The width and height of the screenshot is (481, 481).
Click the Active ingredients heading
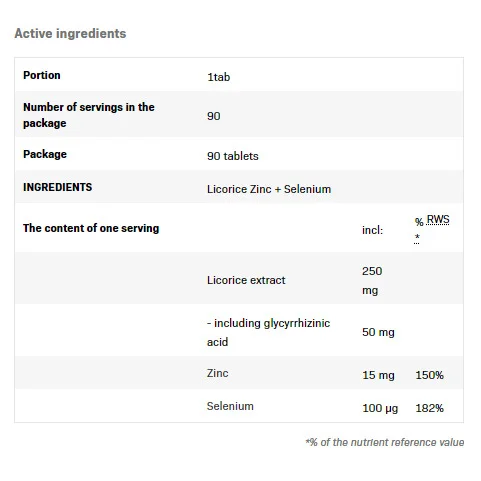70,33
